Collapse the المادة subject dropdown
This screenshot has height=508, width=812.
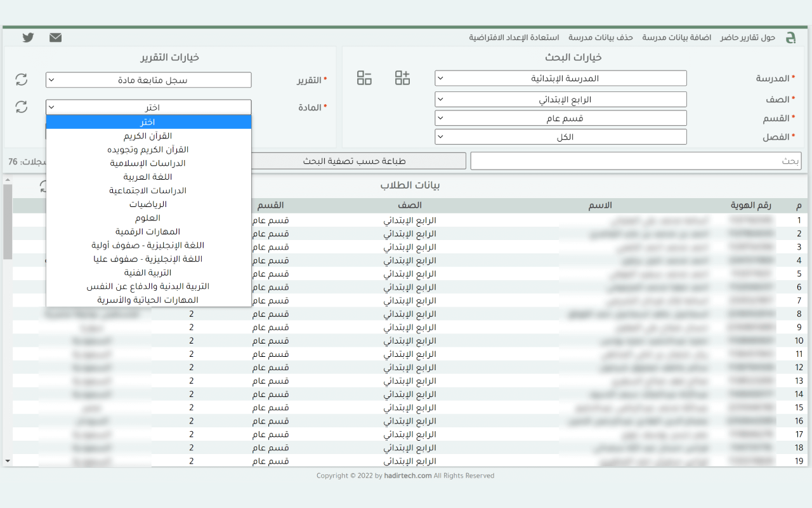[148, 107]
